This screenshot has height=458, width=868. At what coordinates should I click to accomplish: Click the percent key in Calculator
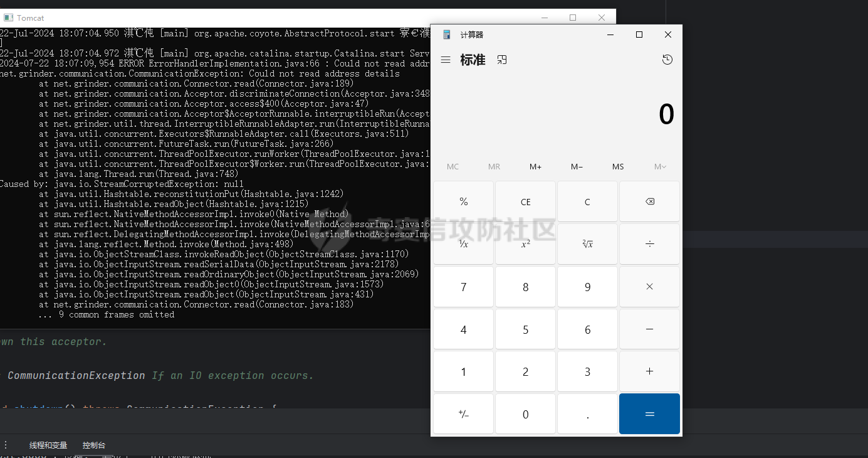tap(464, 201)
